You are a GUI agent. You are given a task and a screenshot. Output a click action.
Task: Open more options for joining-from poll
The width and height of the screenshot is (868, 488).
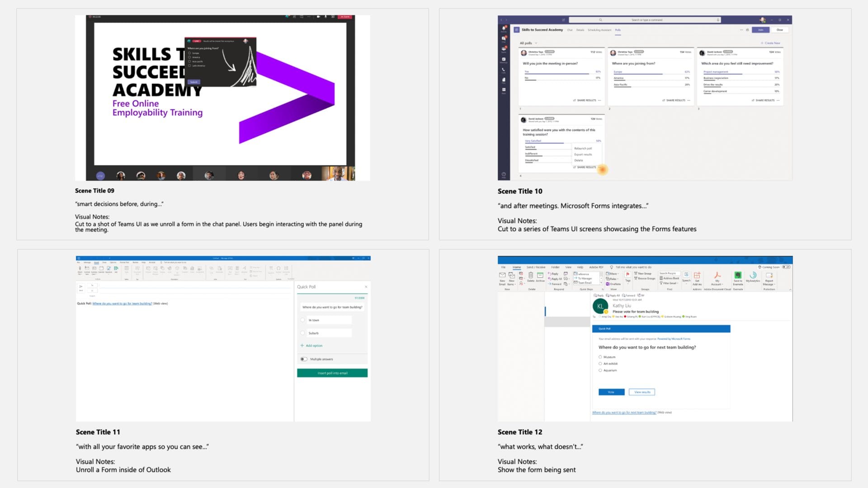(689, 100)
